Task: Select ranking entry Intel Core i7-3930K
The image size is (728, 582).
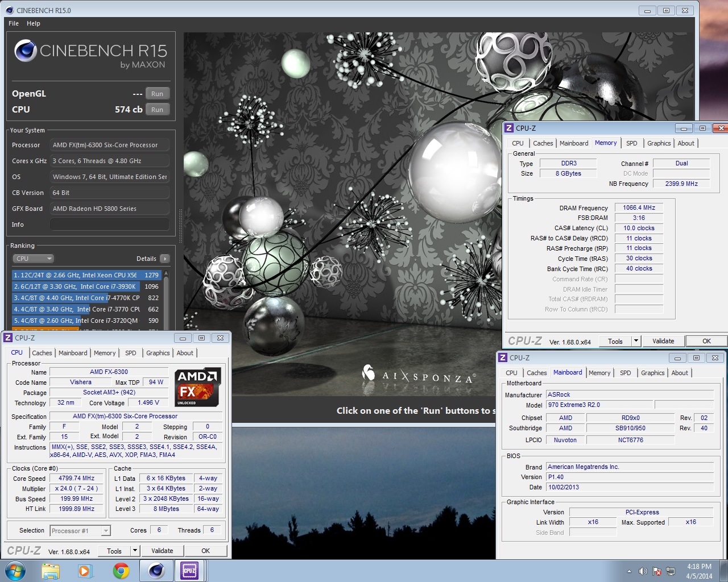Action: click(86, 286)
